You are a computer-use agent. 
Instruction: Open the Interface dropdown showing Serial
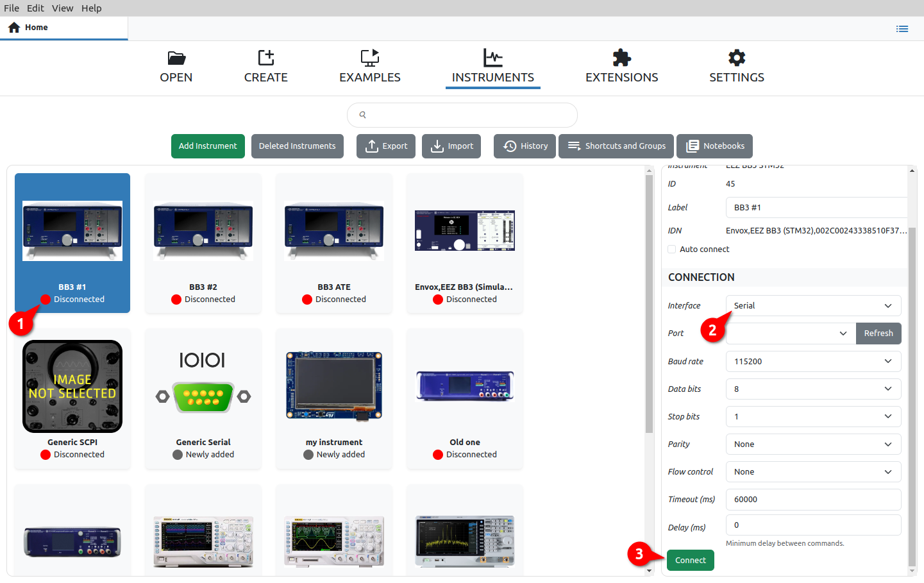(813, 306)
